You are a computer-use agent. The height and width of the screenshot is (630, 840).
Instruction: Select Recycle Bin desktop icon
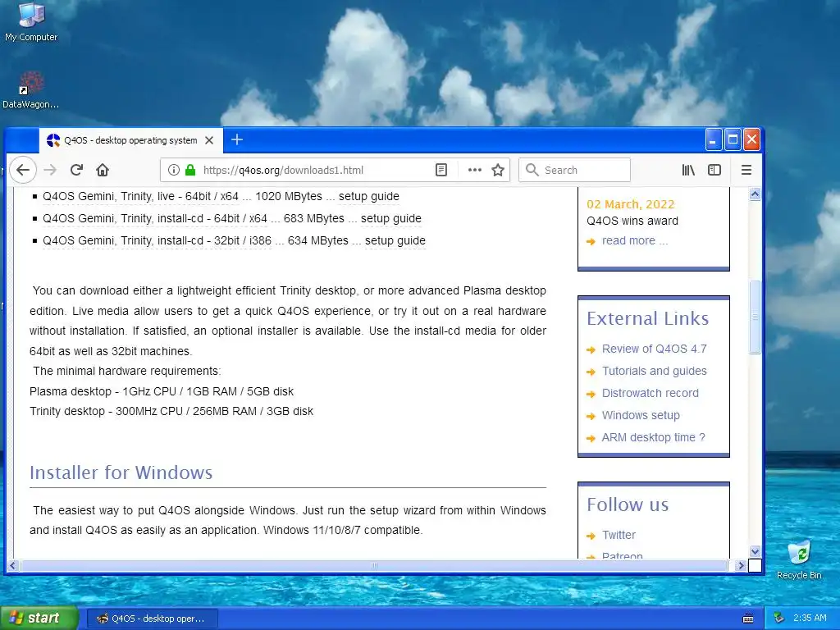point(799,559)
